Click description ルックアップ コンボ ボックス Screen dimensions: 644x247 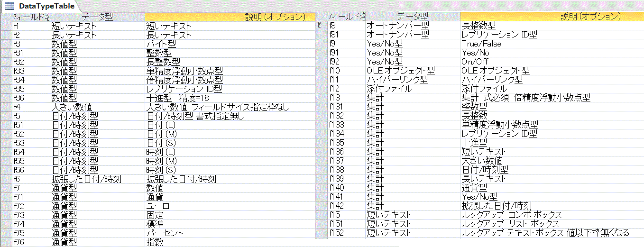point(552,215)
